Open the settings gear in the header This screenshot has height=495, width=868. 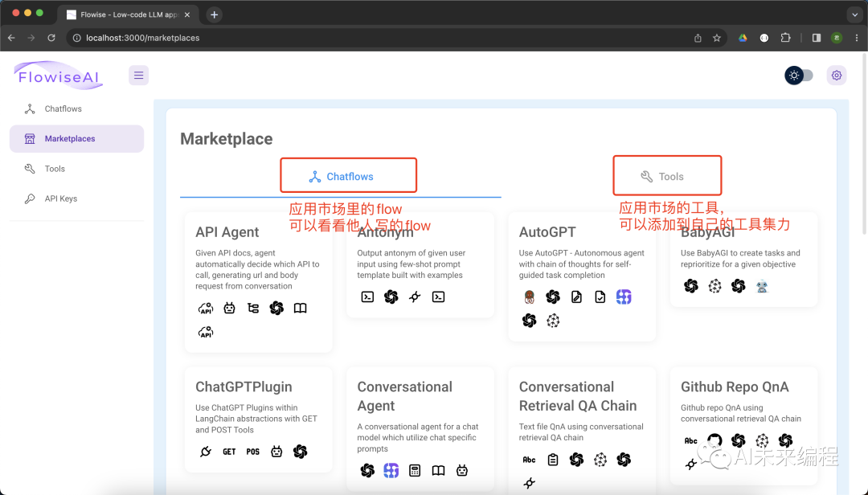click(x=837, y=76)
